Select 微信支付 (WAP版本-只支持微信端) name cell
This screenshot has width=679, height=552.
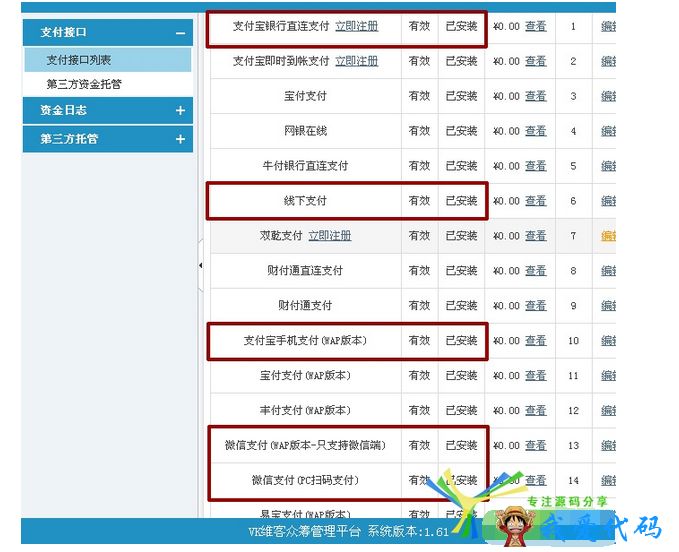pos(306,445)
